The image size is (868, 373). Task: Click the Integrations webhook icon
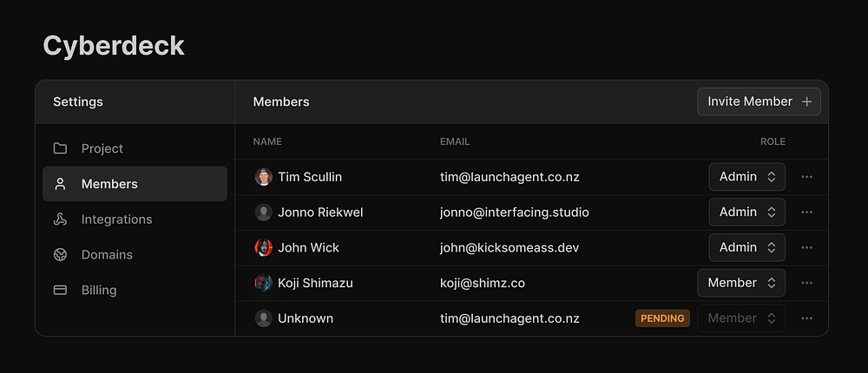60,219
